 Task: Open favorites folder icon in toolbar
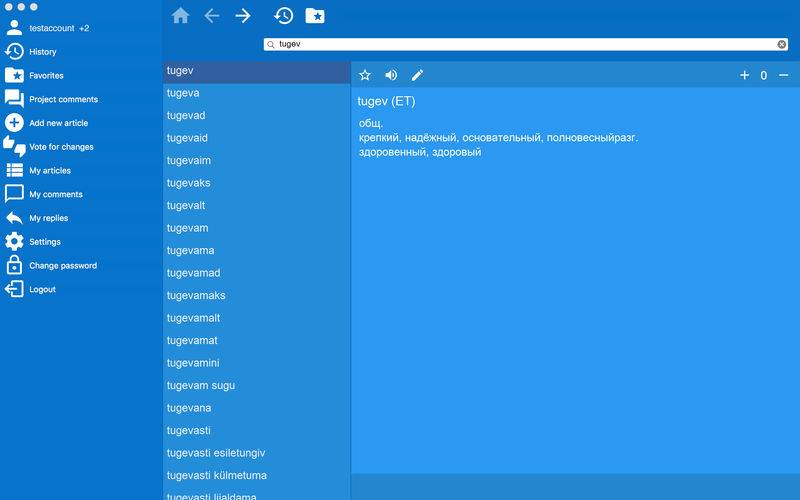pos(315,16)
